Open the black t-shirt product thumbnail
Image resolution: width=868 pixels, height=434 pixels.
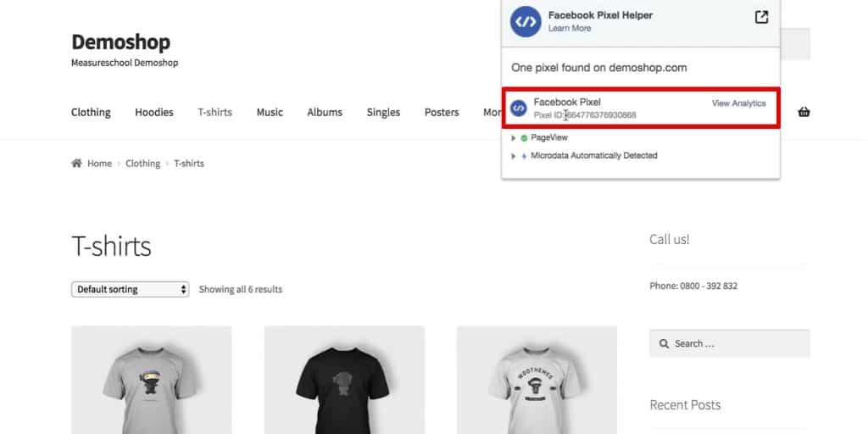coord(344,381)
